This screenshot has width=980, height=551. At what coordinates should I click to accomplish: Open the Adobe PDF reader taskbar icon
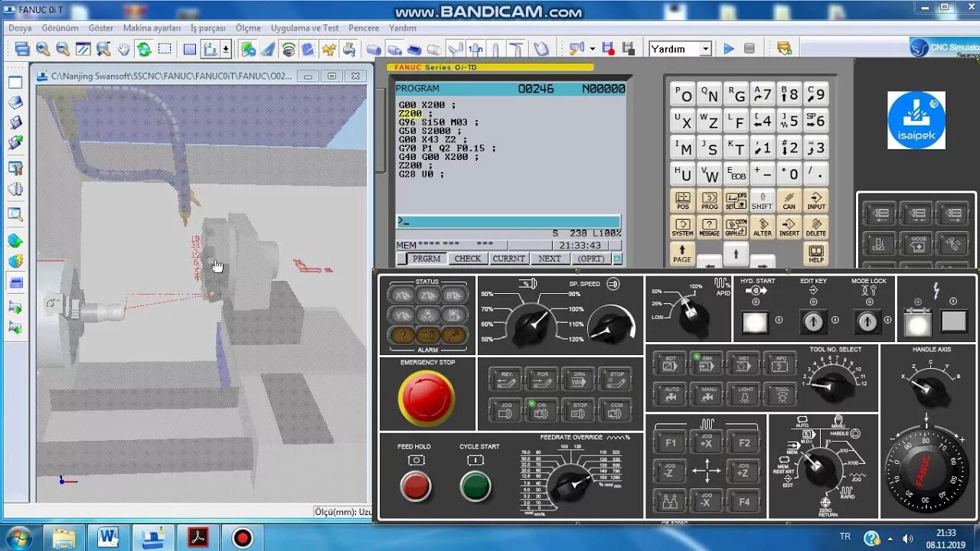click(198, 537)
